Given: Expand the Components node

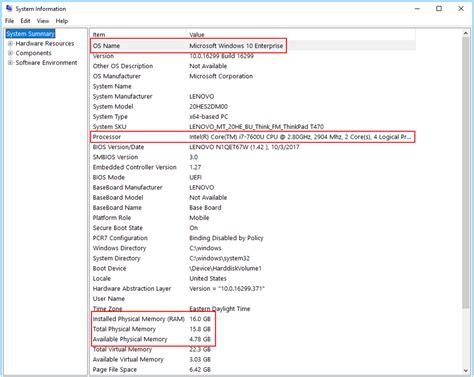Looking at the screenshot, I should (10, 53).
